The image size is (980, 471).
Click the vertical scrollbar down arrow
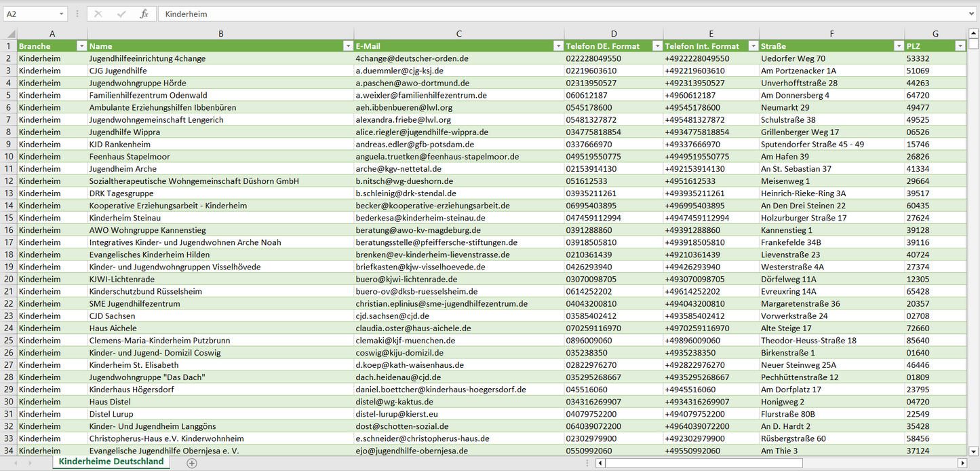[x=973, y=451]
